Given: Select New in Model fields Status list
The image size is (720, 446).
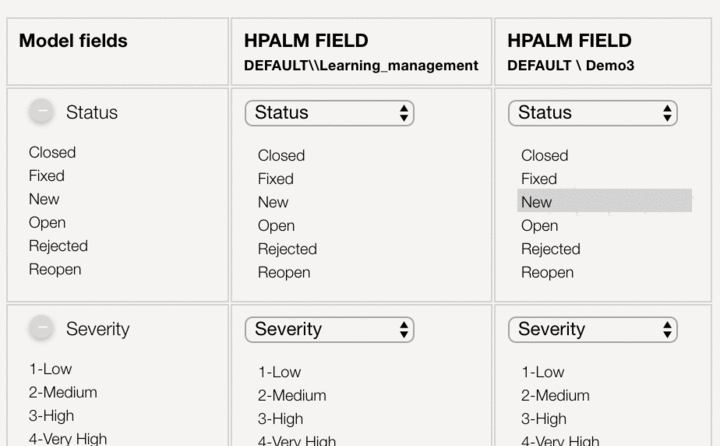Looking at the screenshot, I should point(44,199).
